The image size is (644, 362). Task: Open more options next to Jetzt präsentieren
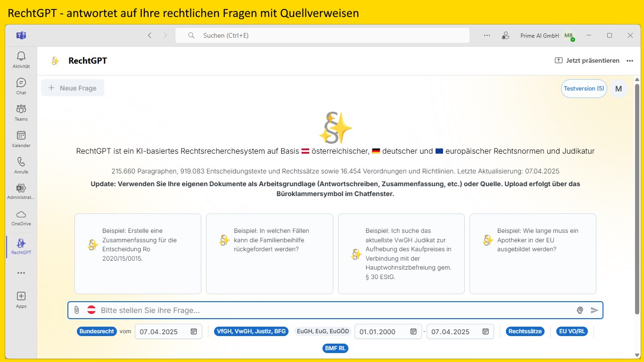[630, 60]
